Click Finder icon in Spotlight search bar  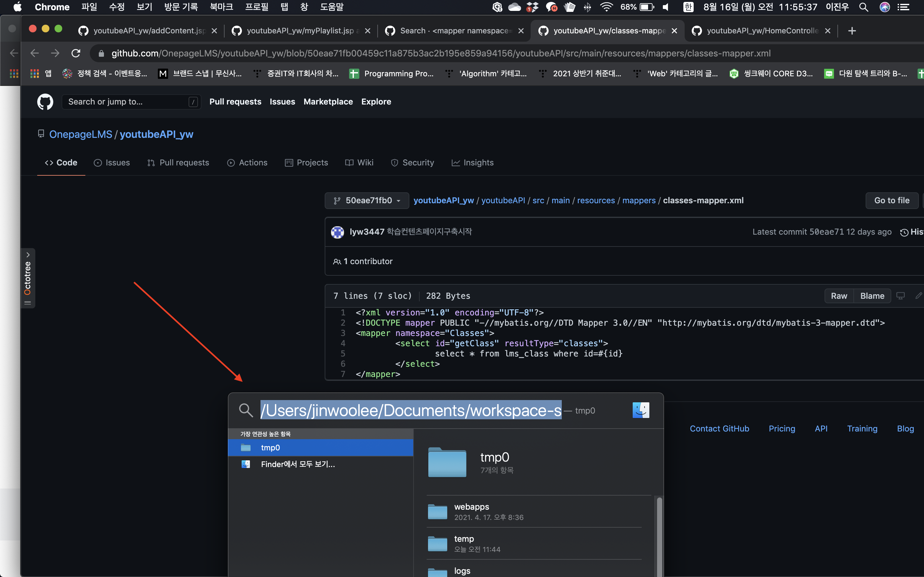640,410
